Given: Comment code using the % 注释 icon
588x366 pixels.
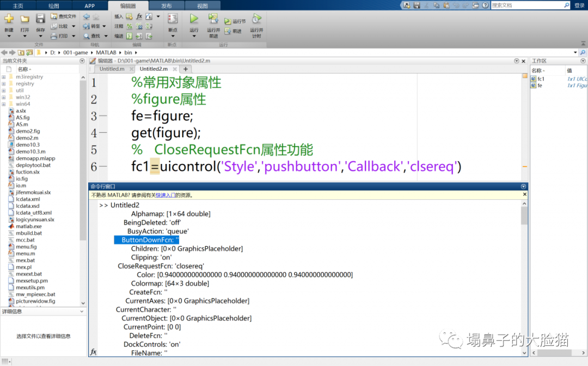Looking at the screenshot, I should coord(128,27).
